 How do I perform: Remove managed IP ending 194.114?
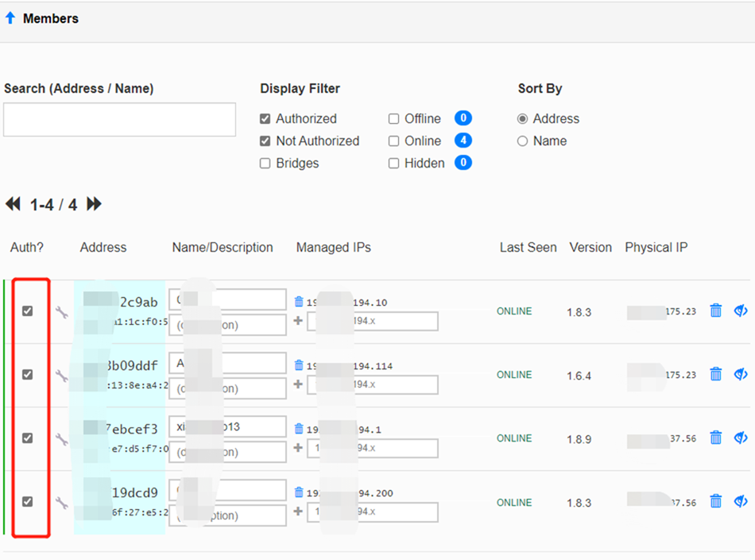(x=299, y=365)
